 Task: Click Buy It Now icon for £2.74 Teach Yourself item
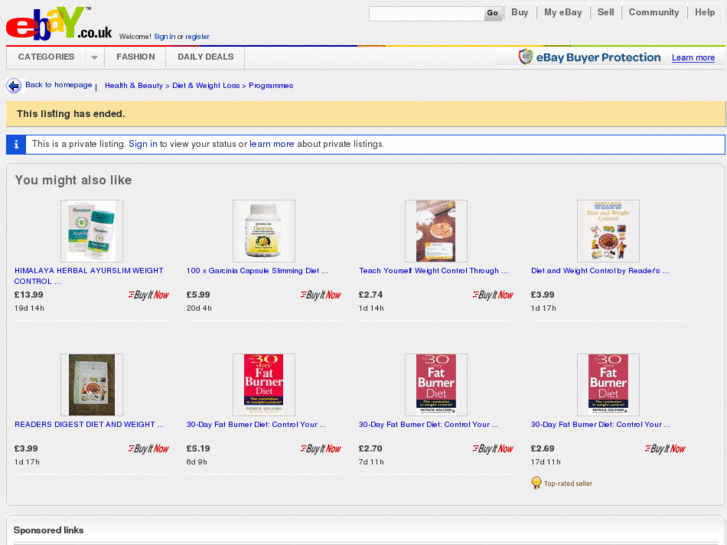coord(493,295)
